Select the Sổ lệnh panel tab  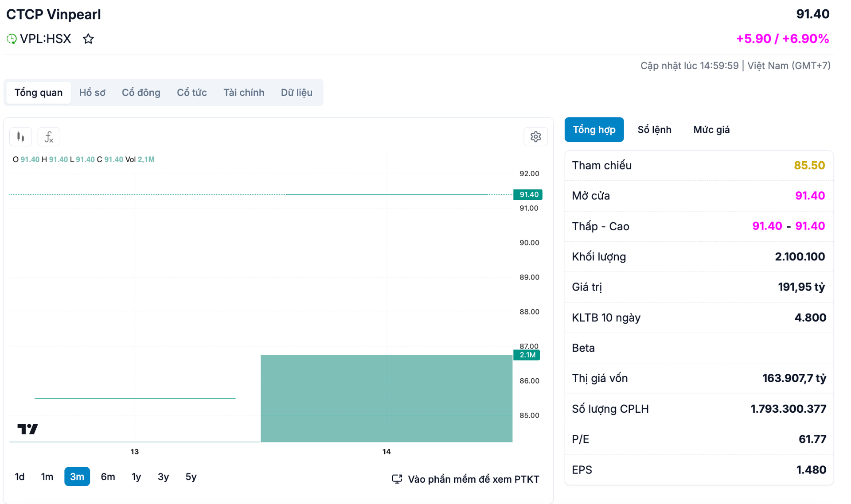tap(654, 130)
